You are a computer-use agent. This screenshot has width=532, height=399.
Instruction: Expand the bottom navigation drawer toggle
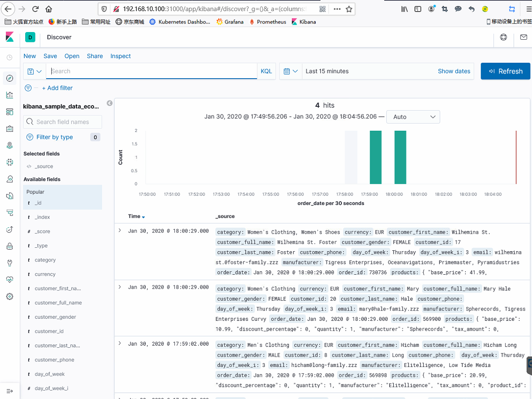point(9,391)
